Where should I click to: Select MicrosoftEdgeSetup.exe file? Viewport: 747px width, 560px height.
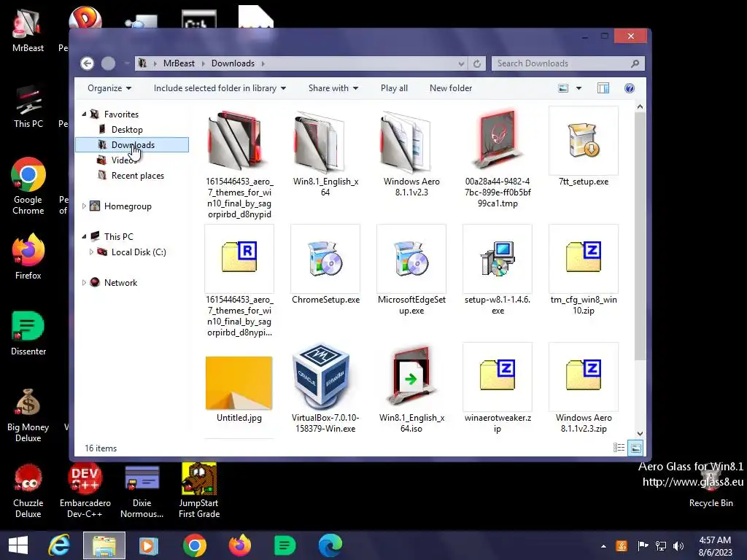click(x=411, y=270)
